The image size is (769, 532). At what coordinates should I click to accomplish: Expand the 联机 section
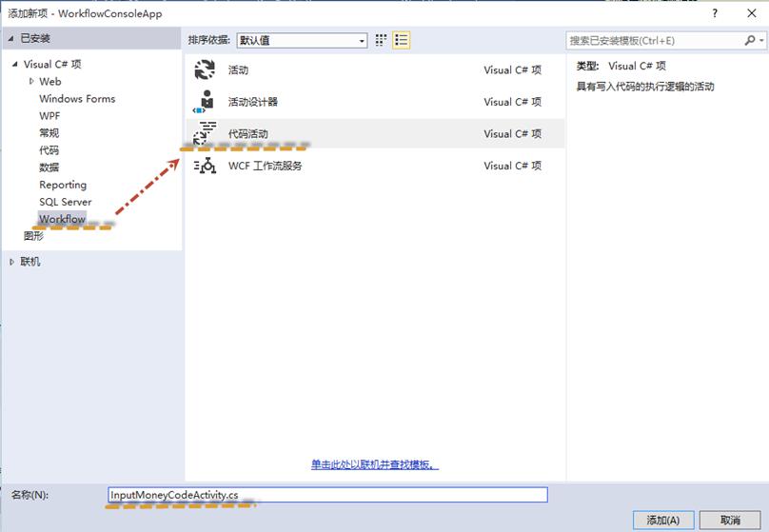coord(11,262)
